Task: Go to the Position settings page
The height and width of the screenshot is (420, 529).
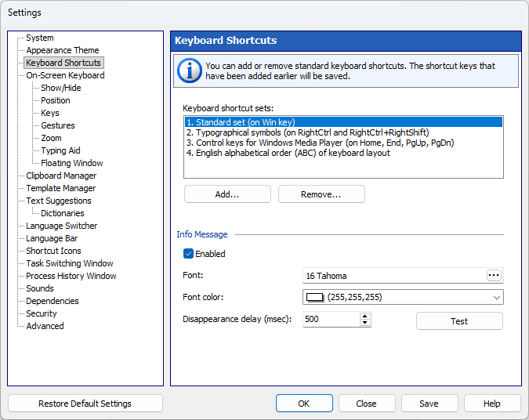Action: [x=56, y=100]
